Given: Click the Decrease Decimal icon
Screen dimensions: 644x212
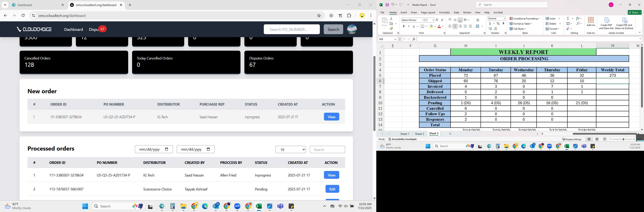Looking at the screenshot, I should click(x=495, y=29).
